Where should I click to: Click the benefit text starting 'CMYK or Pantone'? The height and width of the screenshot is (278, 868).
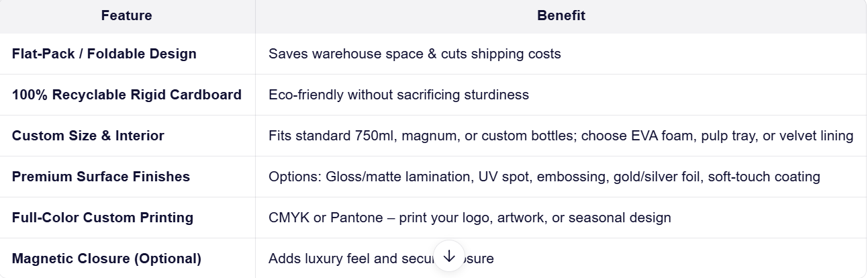click(x=469, y=218)
